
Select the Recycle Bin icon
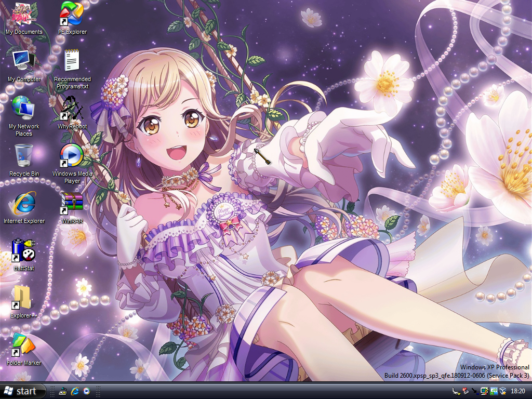24,160
